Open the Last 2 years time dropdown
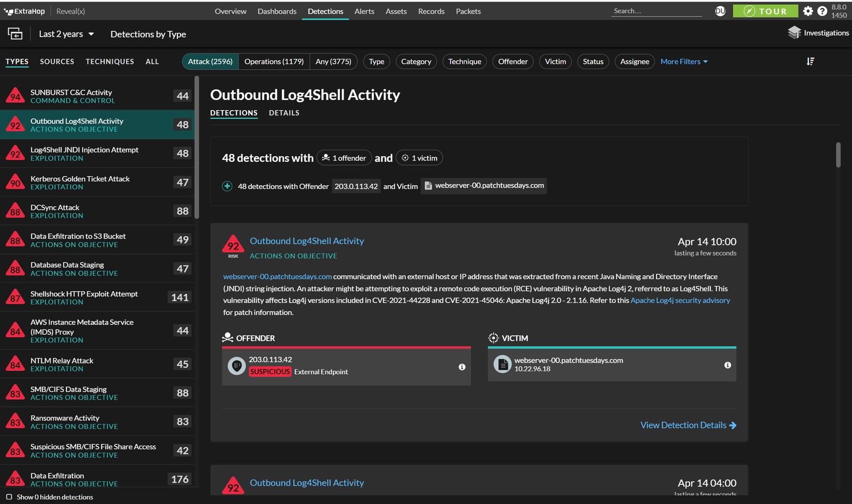The height and width of the screenshot is (504, 852). tap(67, 34)
